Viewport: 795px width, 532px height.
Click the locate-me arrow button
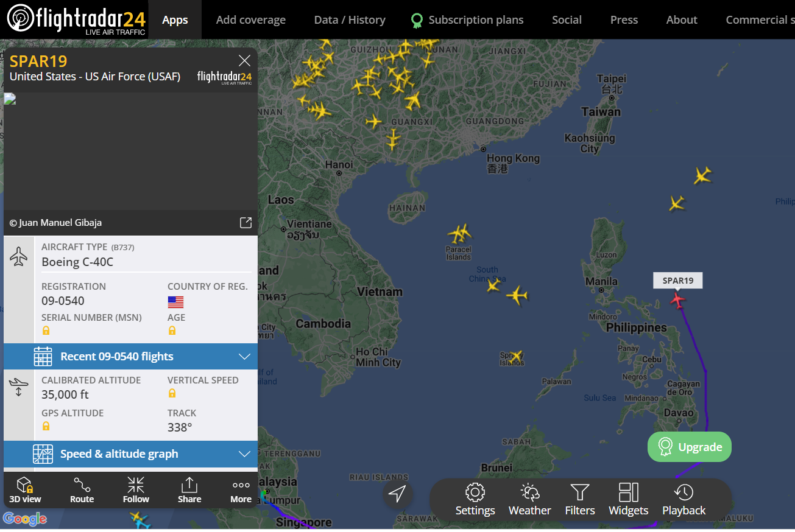[397, 493]
